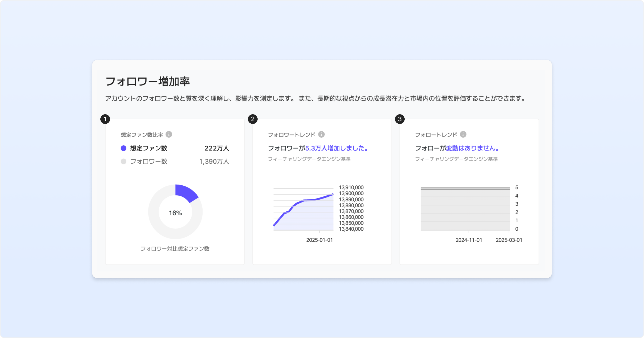Click the numbered badge 2 marker
The height and width of the screenshot is (338, 644).
point(253,119)
